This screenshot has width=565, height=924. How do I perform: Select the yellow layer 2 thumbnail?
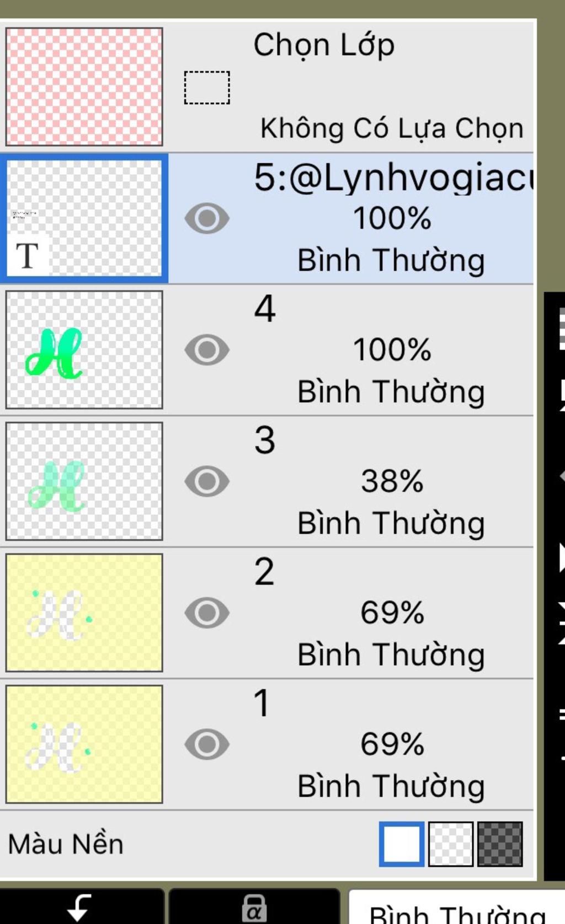84,613
